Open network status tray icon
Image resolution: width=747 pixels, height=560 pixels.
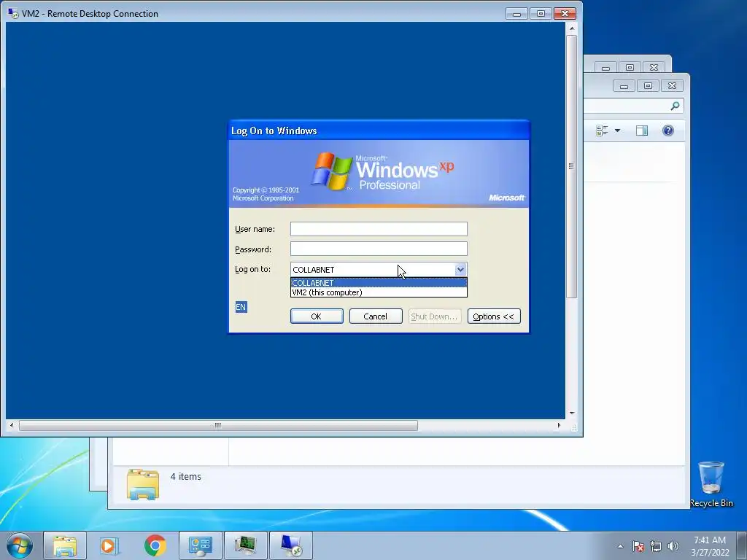pyautogui.click(x=656, y=546)
